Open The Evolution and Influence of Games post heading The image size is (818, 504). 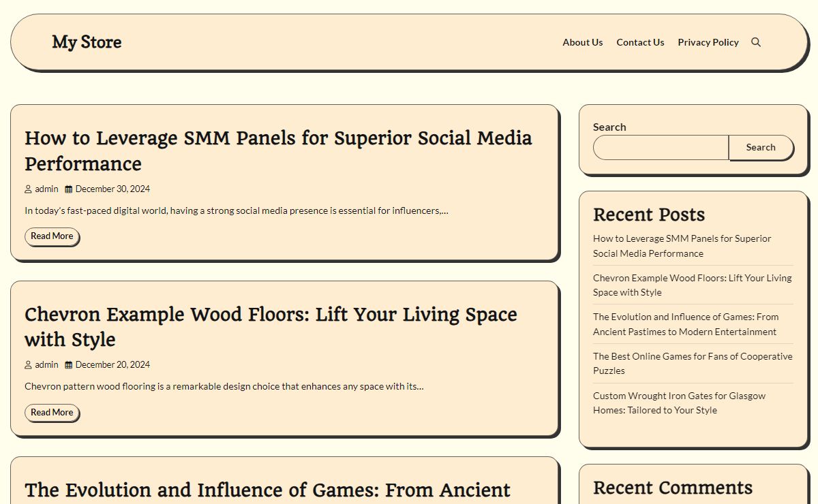click(267, 490)
